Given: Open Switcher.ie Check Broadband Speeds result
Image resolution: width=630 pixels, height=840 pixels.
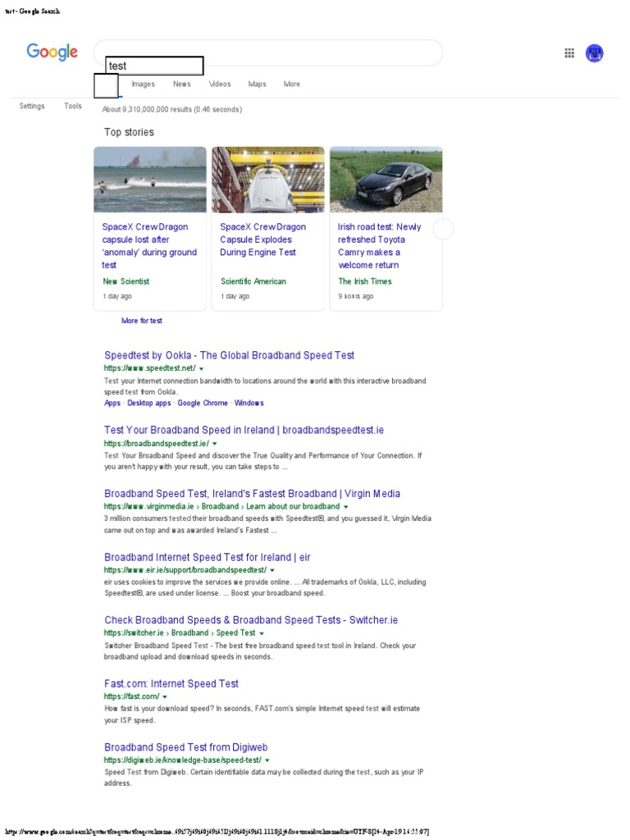Looking at the screenshot, I should pos(251,620).
